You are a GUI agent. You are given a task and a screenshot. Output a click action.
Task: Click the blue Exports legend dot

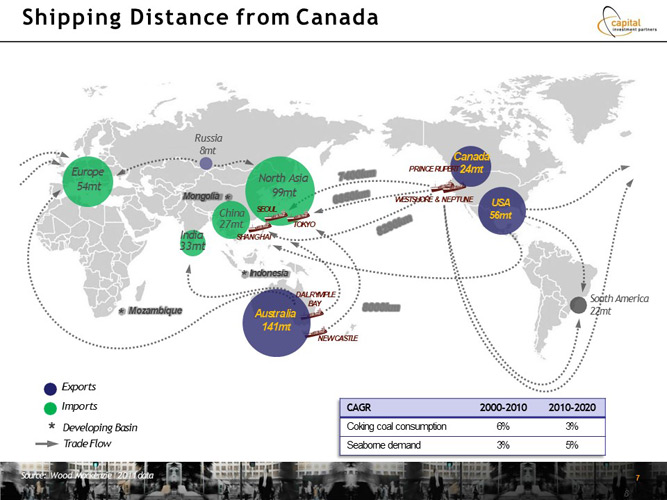coord(50,388)
